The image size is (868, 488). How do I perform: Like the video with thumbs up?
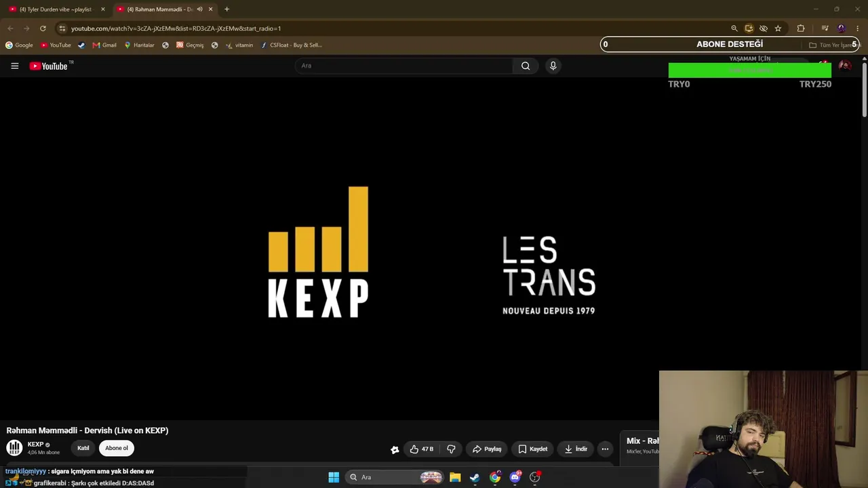421,449
